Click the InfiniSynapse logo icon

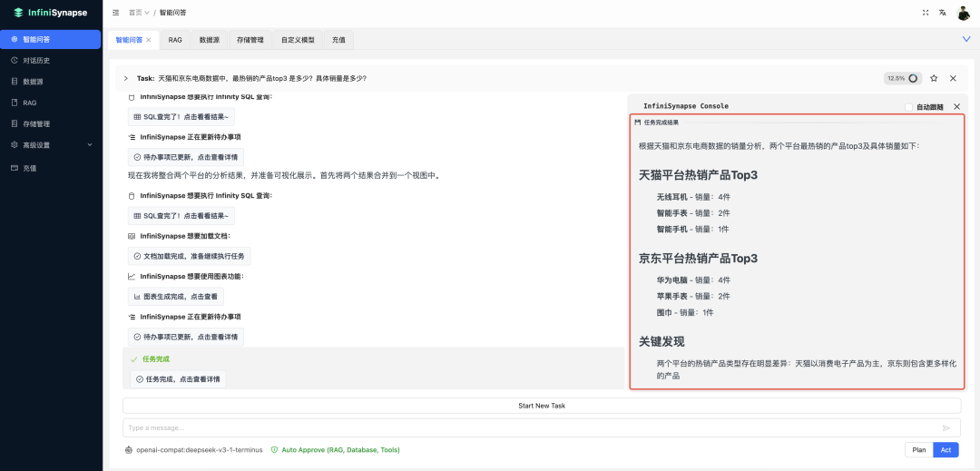click(x=18, y=12)
